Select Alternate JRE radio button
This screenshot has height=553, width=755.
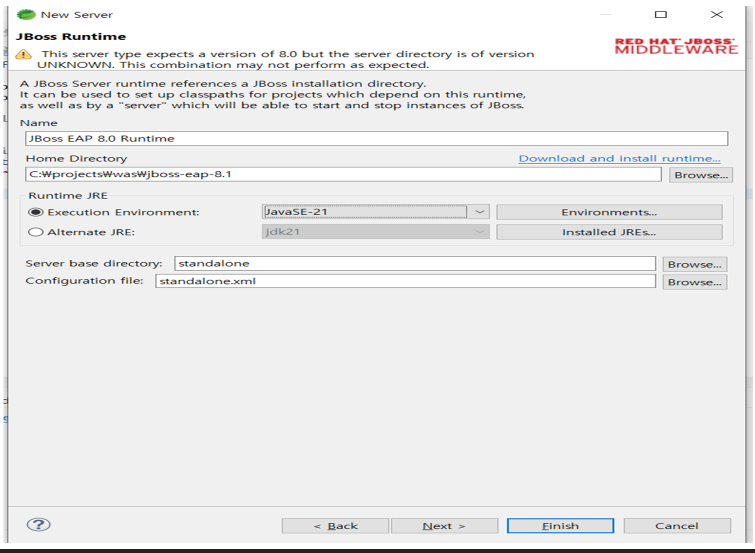click(x=36, y=232)
